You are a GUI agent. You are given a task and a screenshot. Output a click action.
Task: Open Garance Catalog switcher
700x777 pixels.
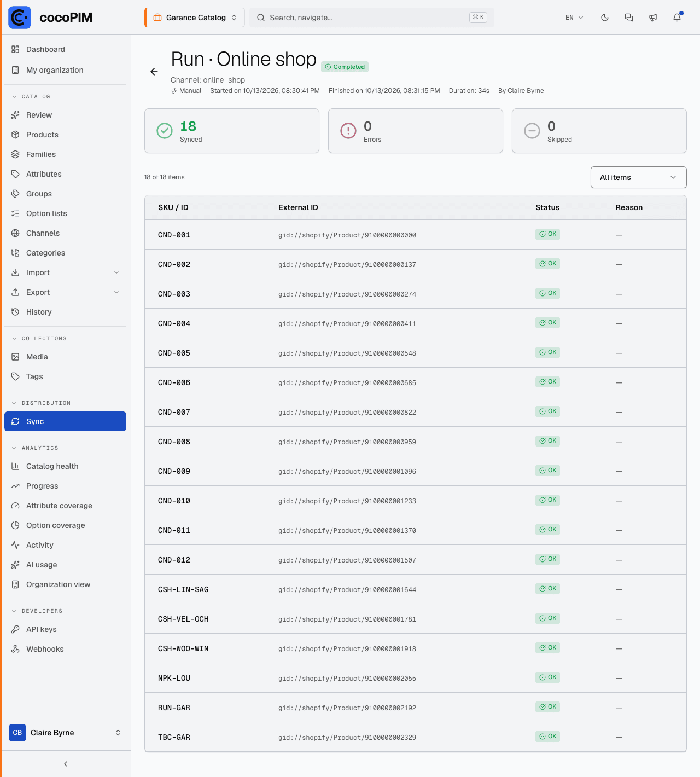pos(195,18)
